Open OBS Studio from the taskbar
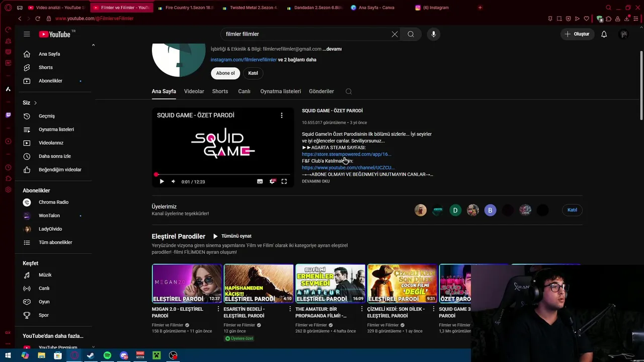644x362 pixels. coord(173,355)
